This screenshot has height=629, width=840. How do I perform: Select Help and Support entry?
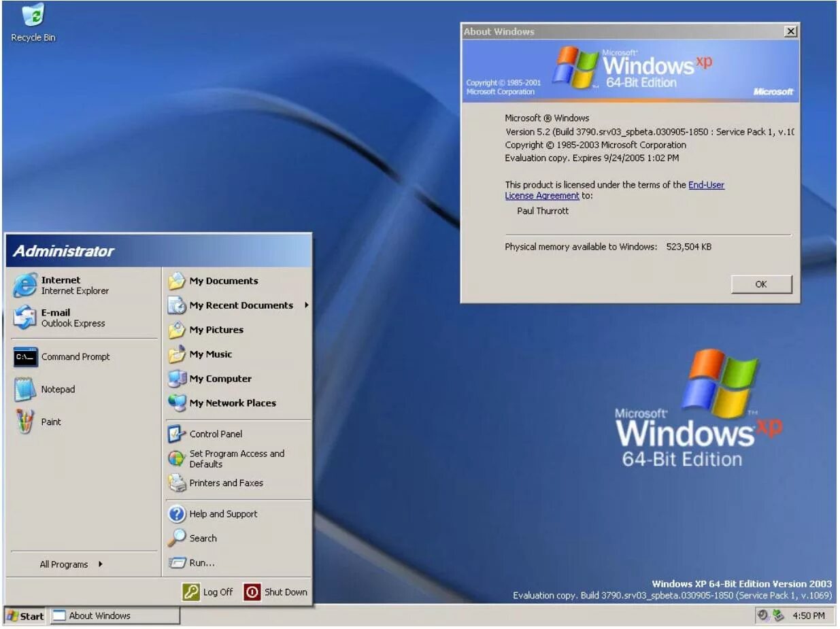(237, 513)
